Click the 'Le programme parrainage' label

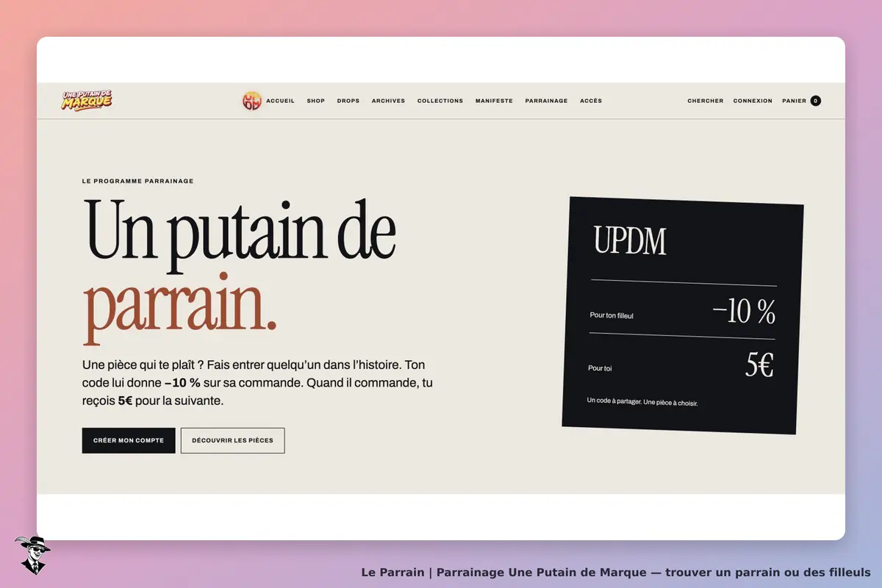tap(138, 181)
